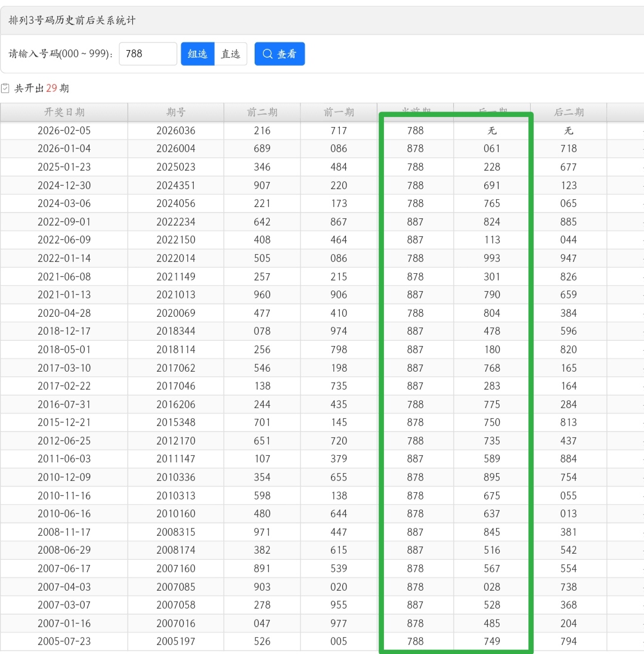The height and width of the screenshot is (654, 644).
Task: Switch to the 直选 option
Action: click(231, 54)
